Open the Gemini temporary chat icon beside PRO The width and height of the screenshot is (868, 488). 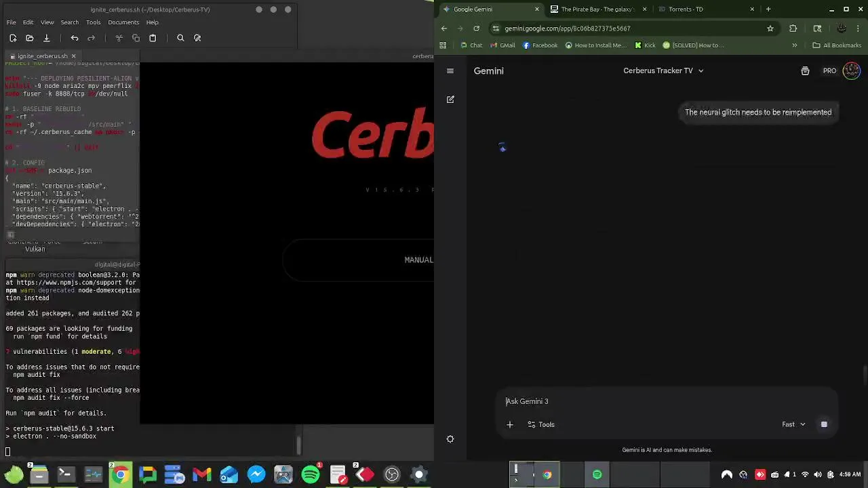[x=805, y=70]
